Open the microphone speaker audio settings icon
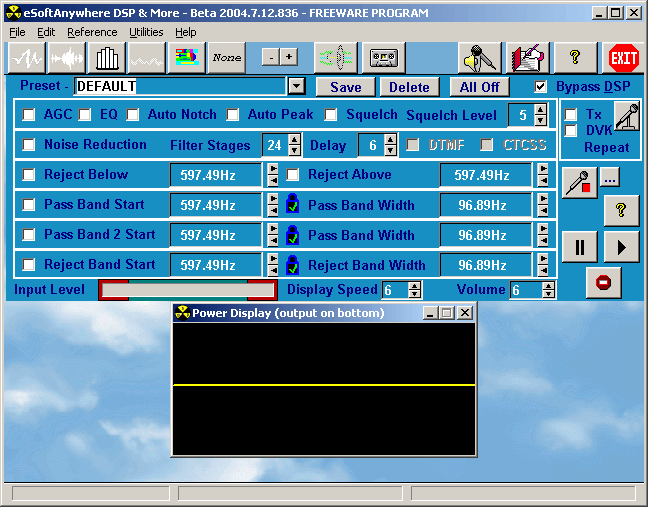Viewport: 648px width, 507px height. [x=479, y=58]
